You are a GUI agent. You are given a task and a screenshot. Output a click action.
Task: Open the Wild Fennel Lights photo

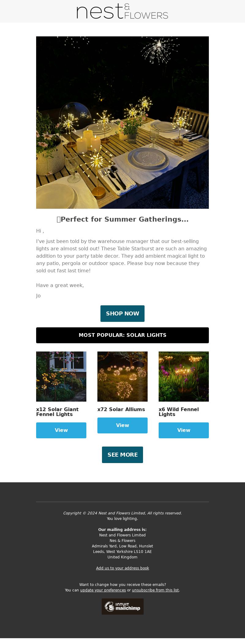pos(184,377)
